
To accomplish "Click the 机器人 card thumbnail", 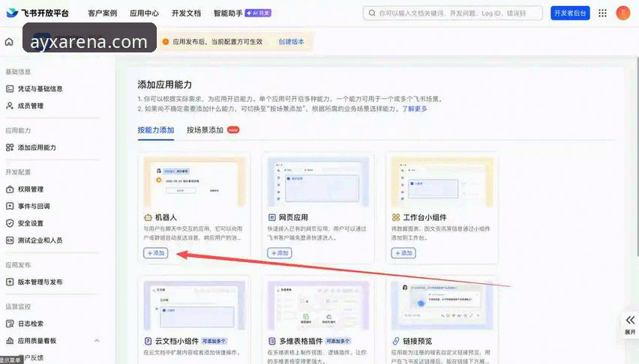I will pos(194,182).
